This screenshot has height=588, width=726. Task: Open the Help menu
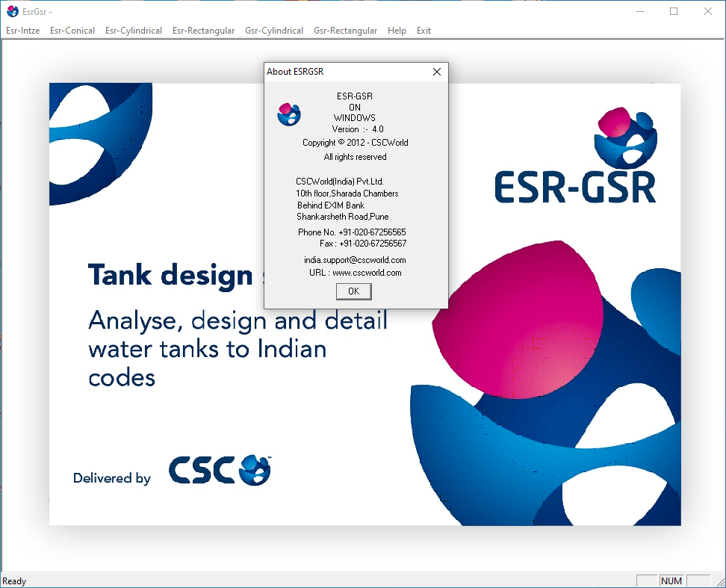click(397, 31)
